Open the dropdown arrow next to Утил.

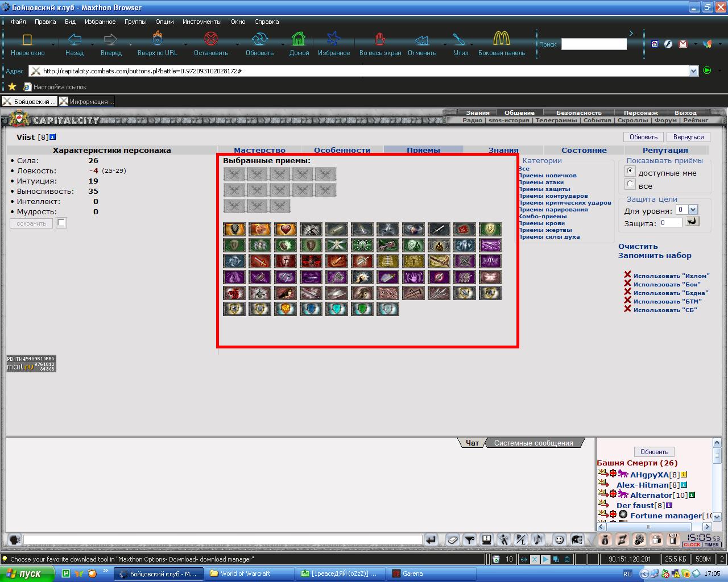(471, 44)
